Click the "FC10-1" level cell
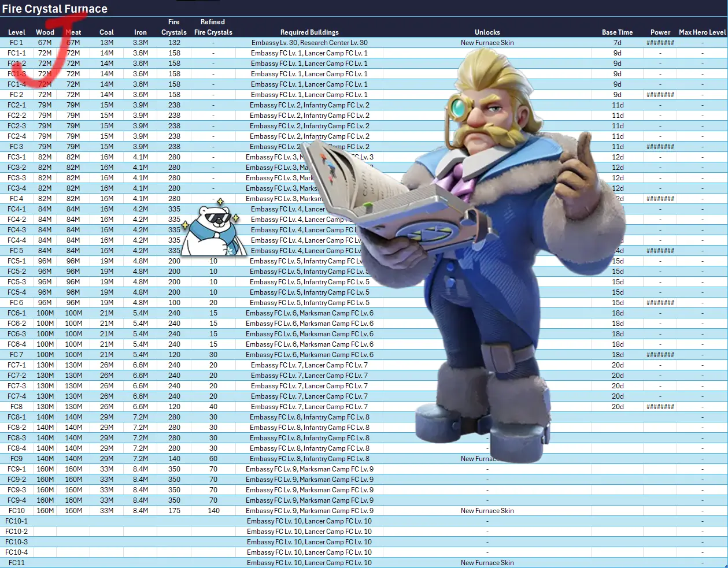 (x=17, y=521)
